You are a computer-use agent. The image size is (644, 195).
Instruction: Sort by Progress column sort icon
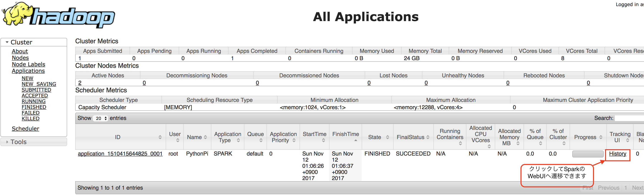pos(601,137)
